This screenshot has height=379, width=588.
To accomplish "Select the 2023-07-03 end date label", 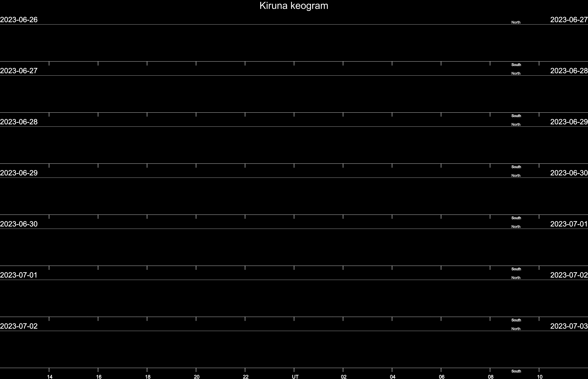I will (569, 326).
